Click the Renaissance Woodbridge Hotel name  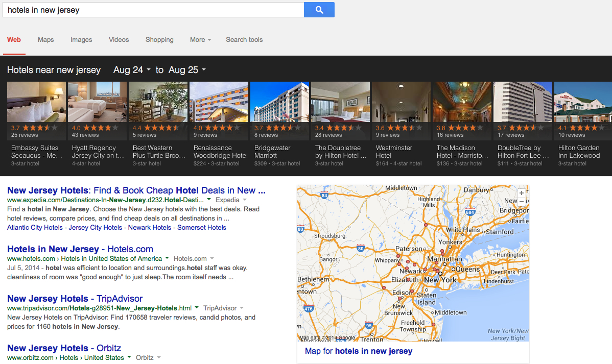pos(221,152)
